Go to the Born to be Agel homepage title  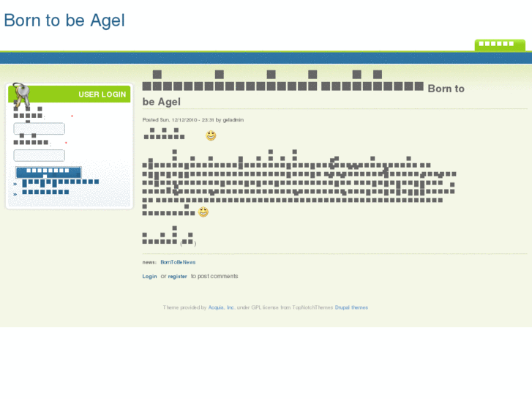click(x=64, y=20)
